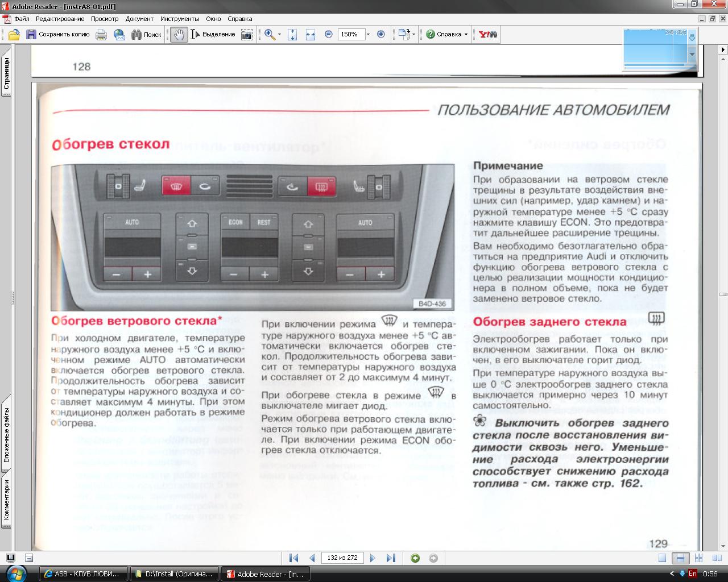Click the Сохранить копию button

[58, 35]
